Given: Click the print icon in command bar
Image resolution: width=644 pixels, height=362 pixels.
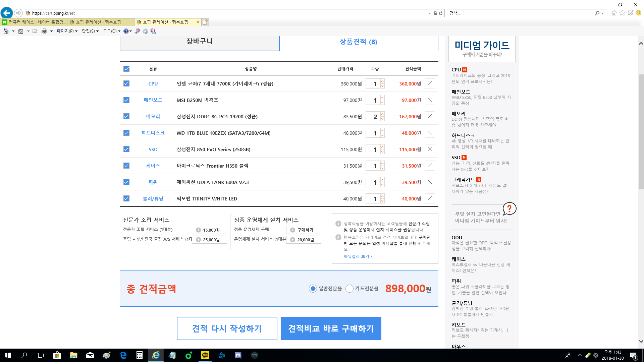Looking at the screenshot, I should (44, 31).
